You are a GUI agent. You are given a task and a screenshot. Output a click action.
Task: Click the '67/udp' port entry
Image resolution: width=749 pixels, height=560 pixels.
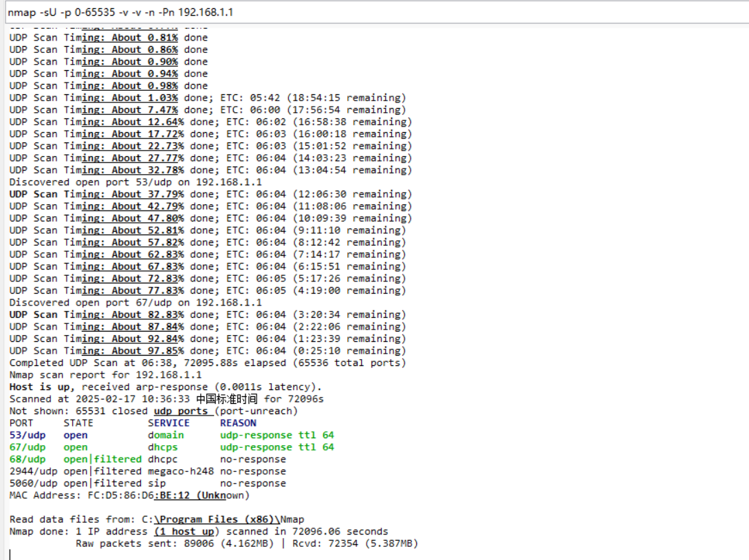(x=28, y=447)
